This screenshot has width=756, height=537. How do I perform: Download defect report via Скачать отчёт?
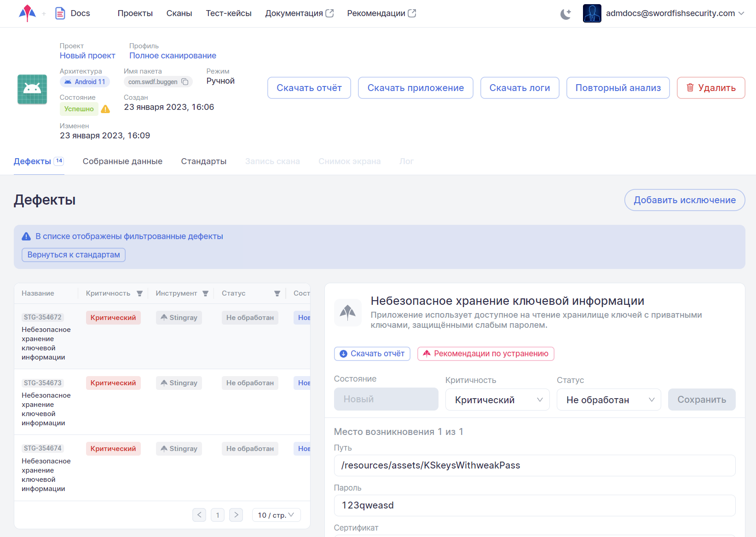[372, 354]
